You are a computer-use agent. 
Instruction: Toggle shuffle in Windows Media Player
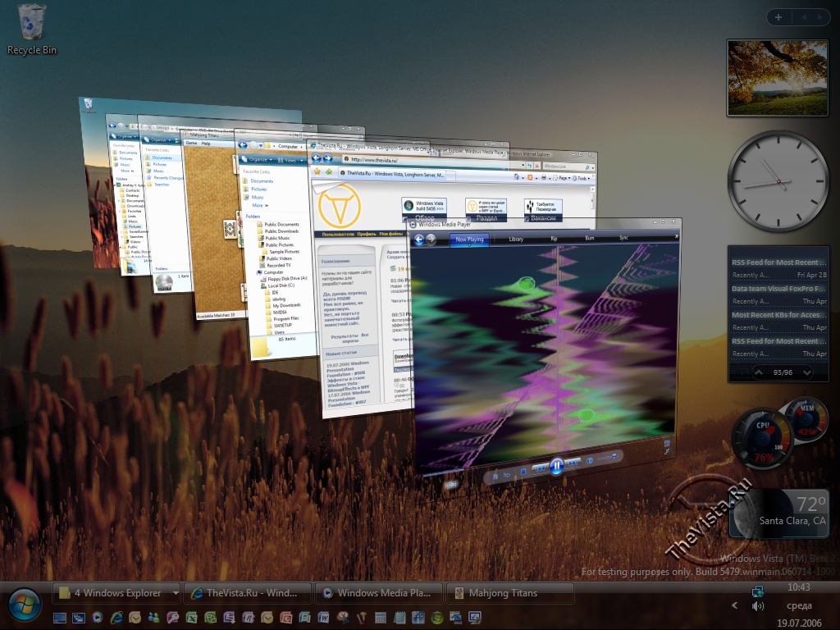point(495,477)
